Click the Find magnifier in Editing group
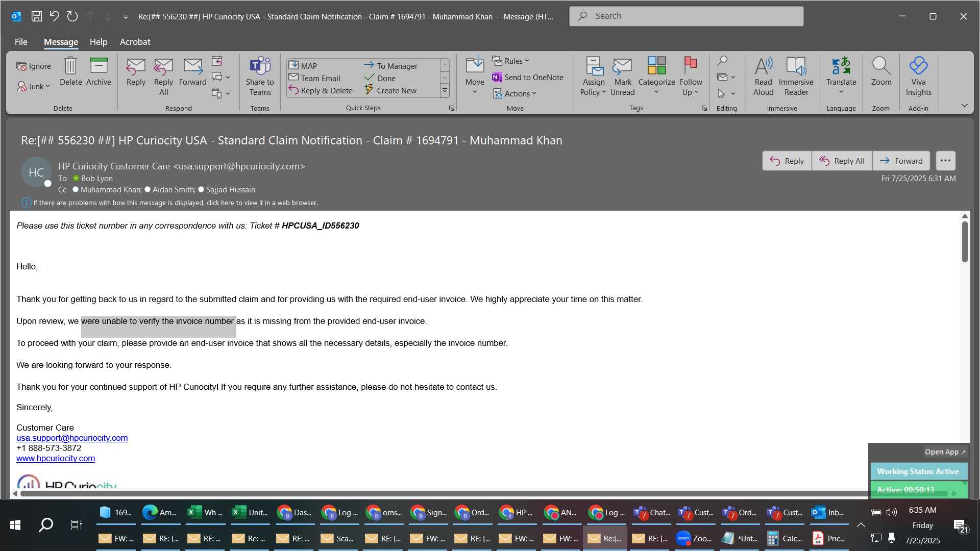Viewport: 980px width, 551px height. [722, 61]
